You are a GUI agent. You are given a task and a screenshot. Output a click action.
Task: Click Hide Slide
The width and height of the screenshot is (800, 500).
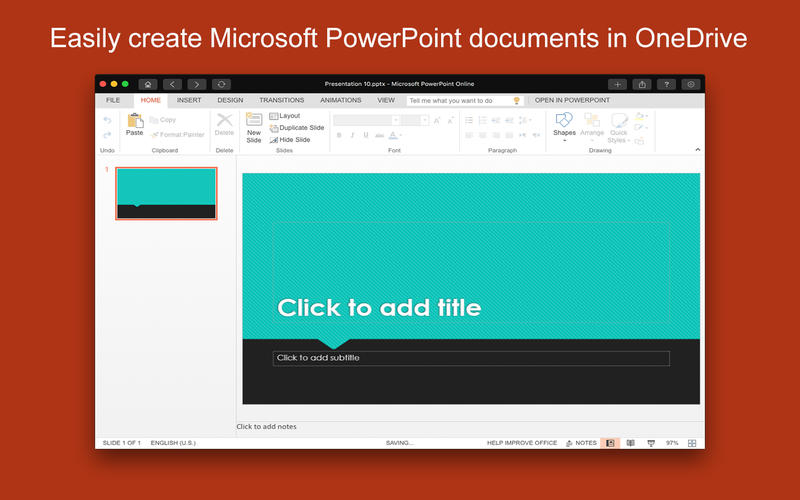click(x=290, y=139)
